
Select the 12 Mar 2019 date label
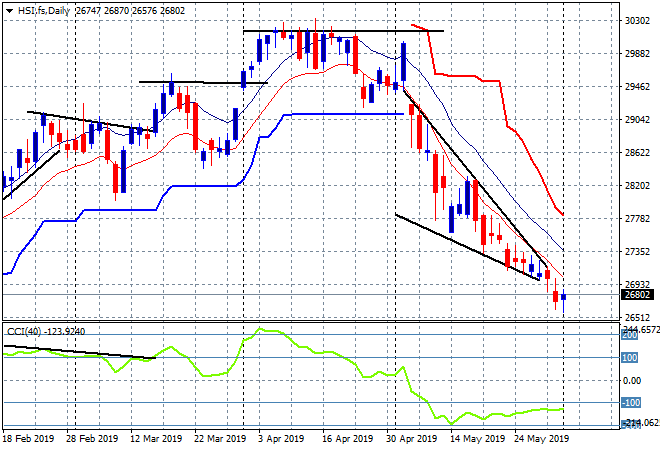click(156, 439)
